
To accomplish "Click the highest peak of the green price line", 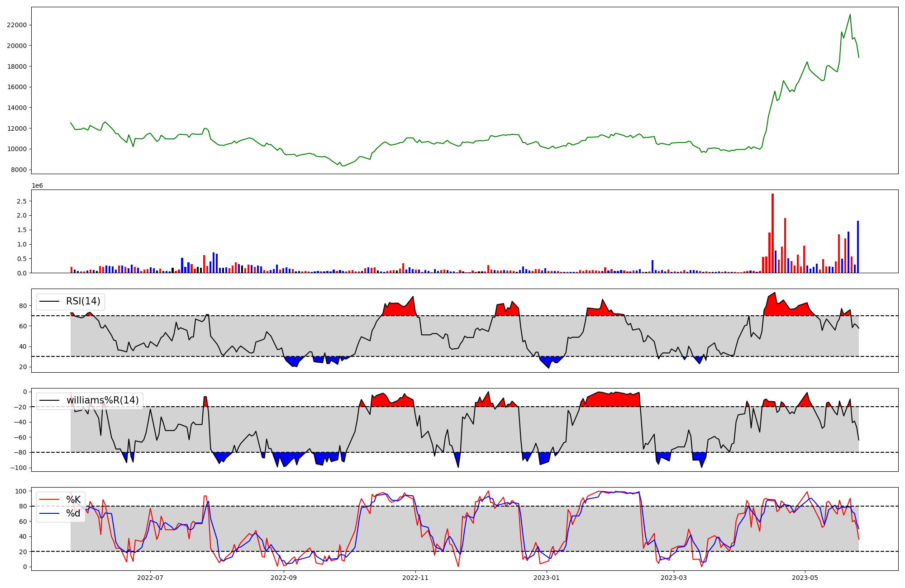I will 850,14.
